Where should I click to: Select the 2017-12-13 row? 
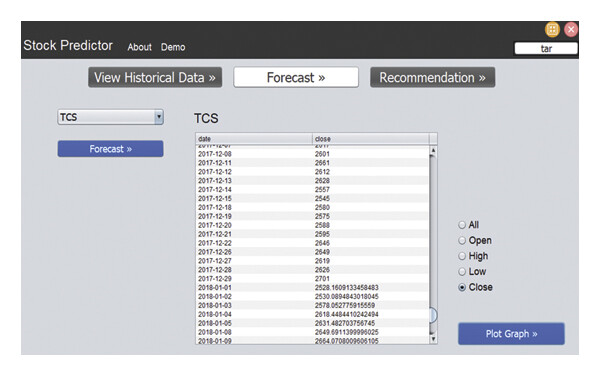coord(313,181)
